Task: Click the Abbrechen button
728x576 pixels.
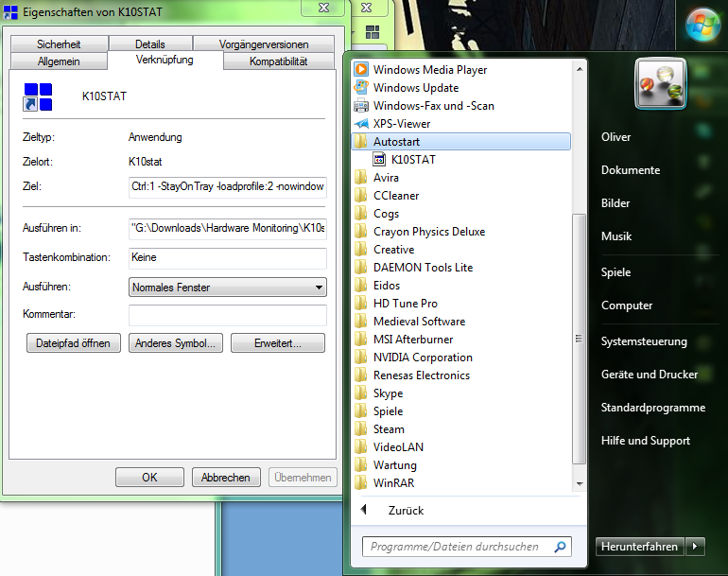Action: point(226,477)
